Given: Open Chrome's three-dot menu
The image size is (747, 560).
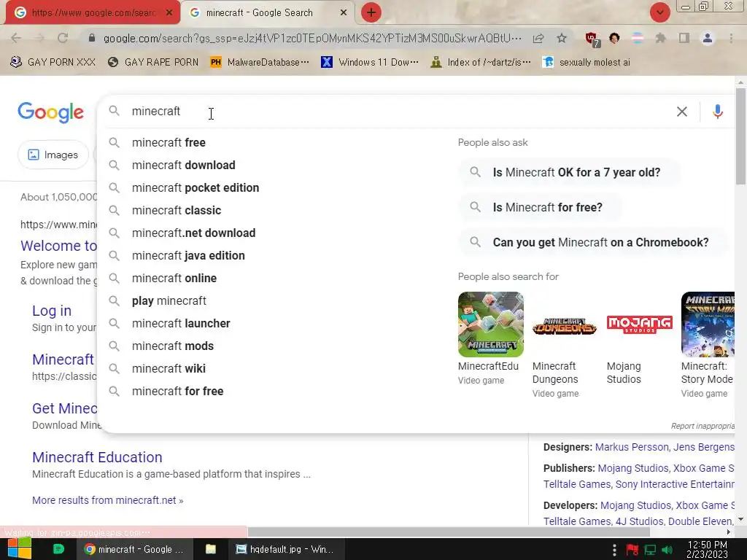Looking at the screenshot, I should [x=731, y=38].
